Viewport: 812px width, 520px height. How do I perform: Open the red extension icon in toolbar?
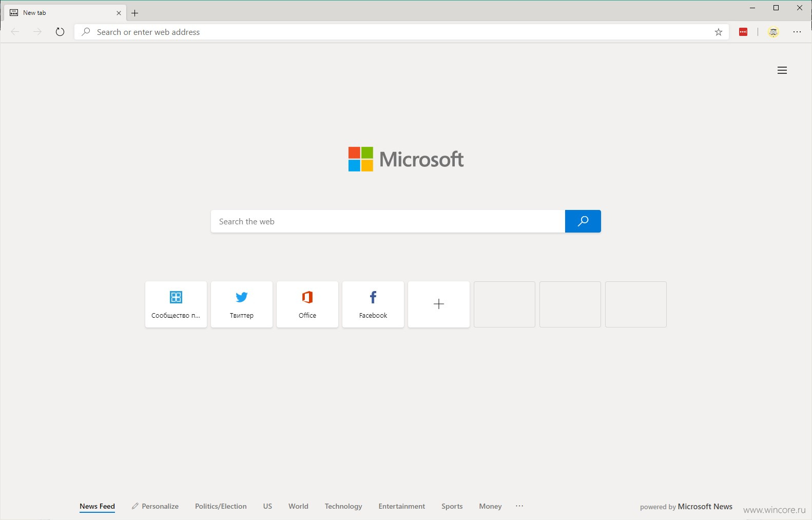tap(743, 32)
